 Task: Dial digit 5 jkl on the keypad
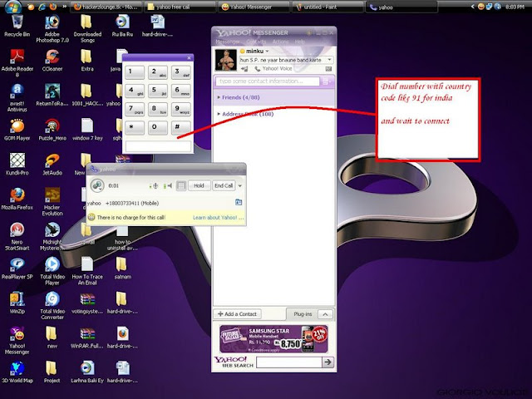click(158, 91)
